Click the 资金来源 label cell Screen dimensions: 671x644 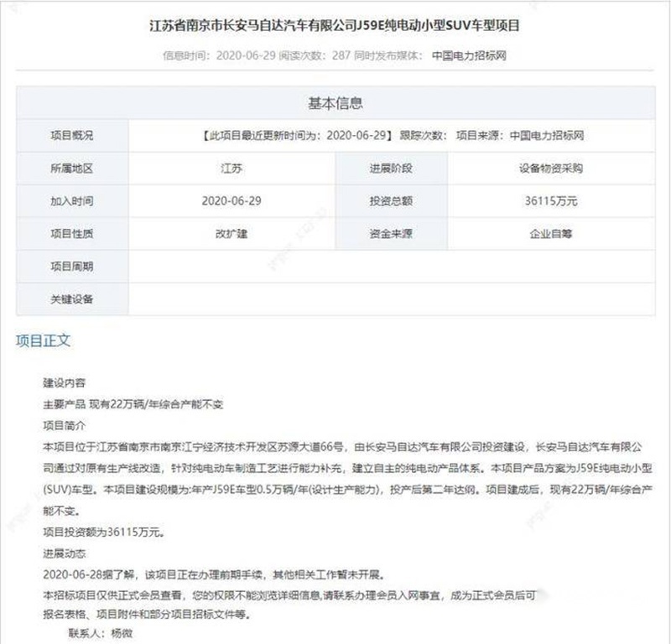(391, 234)
